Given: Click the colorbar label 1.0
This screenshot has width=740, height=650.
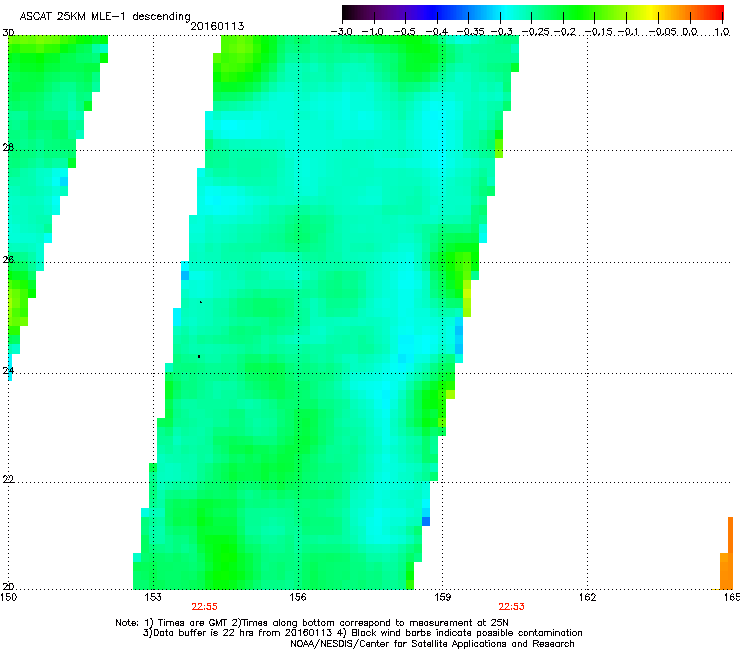Looking at the screenshot, I should 722,32.
